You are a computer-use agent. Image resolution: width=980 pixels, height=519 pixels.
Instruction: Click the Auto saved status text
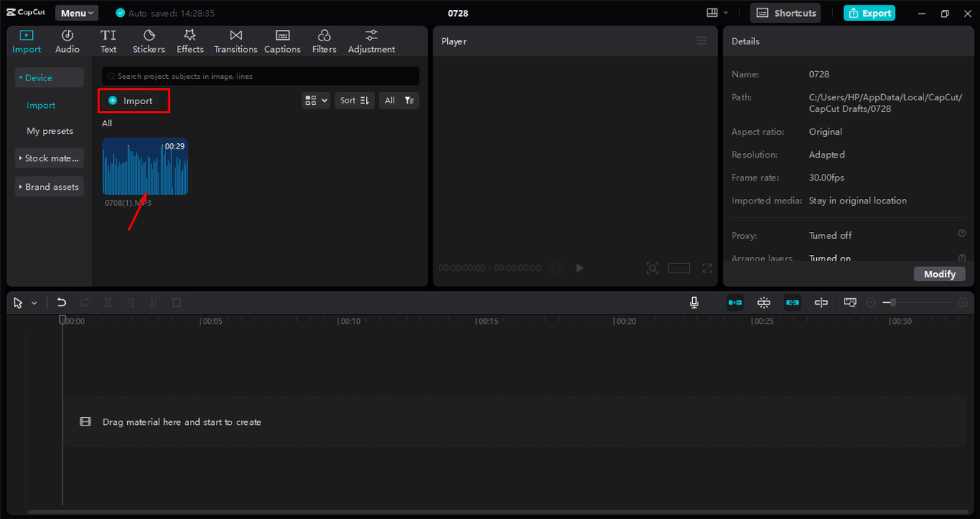tap(171, 13)
